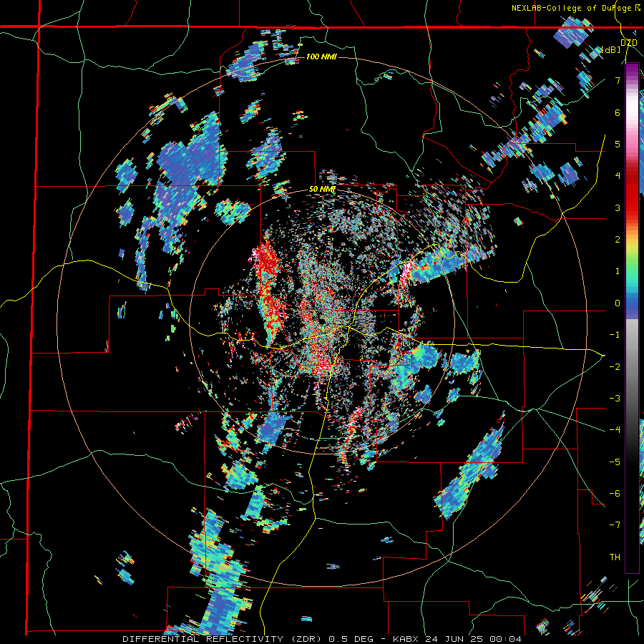Viewport: 644px width, 644px height.
Task: Click the 100 NMI range ring label
Action: 321,57
